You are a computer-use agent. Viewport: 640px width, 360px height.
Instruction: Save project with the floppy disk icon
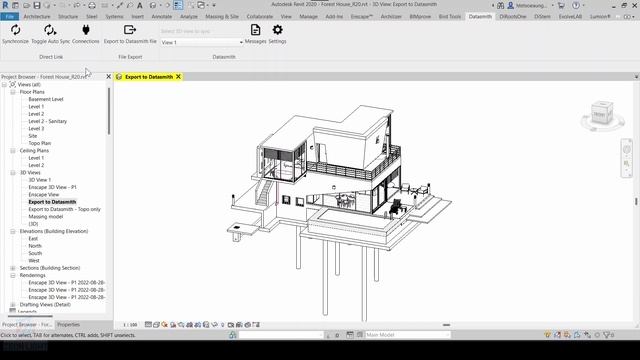click(37, 6)
